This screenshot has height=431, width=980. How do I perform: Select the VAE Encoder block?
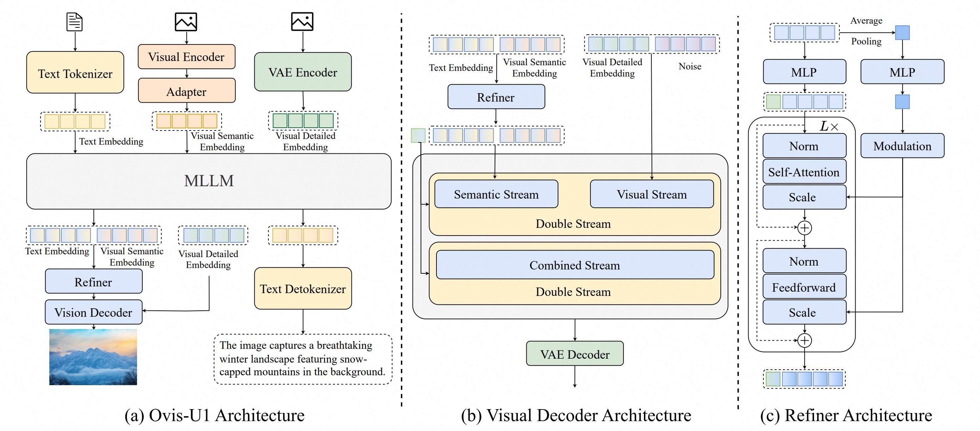[x=303, y=72]
